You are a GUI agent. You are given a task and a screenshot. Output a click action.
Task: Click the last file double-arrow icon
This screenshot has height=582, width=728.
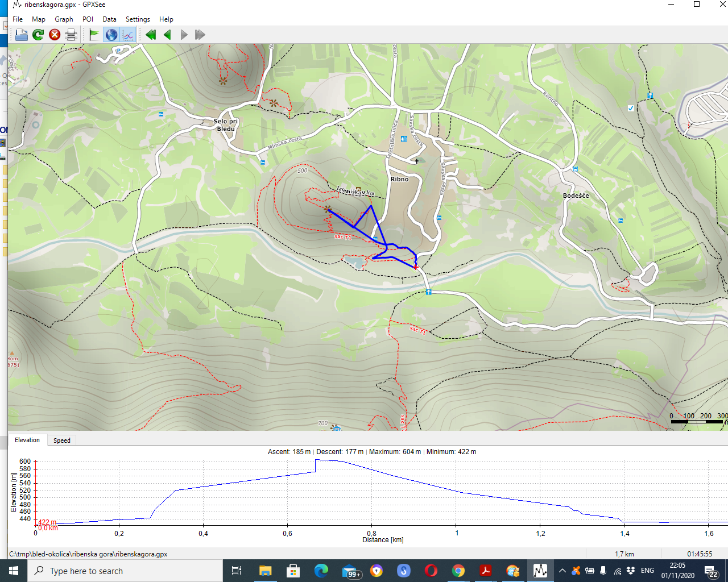[x=200, y=35]
